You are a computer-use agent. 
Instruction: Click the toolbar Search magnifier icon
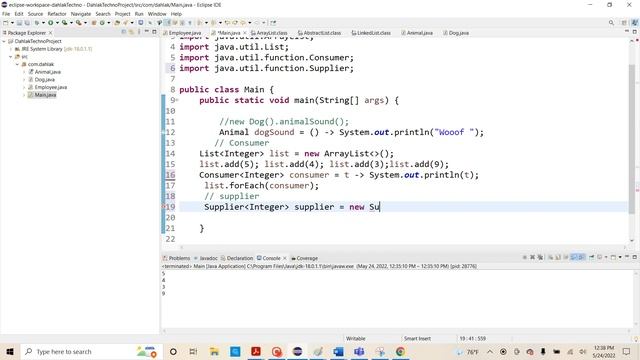611,23
